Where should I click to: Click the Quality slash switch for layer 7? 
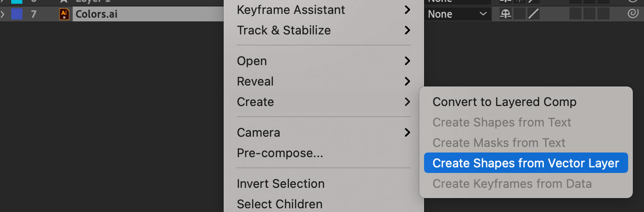click(x=533, y=14)
